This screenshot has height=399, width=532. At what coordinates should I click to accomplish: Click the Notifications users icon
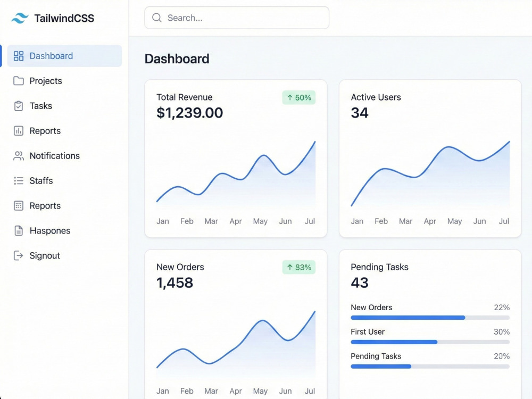19,156
